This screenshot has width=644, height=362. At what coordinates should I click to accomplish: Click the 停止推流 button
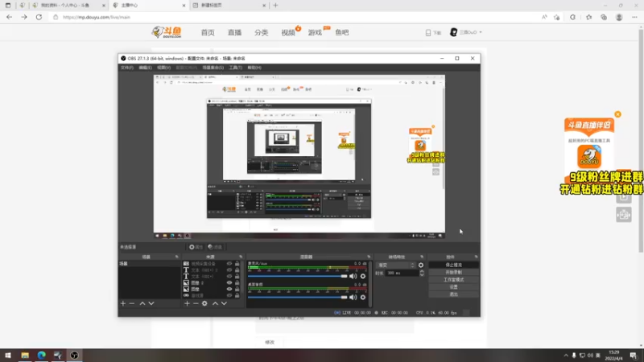pyautogui.click(x=453, y=265)
